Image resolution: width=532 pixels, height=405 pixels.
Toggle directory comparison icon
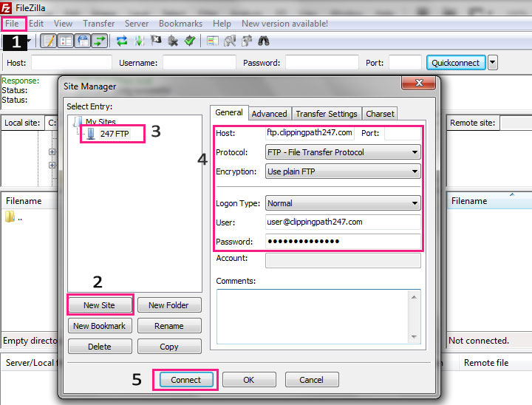click(x=230, y=41)
